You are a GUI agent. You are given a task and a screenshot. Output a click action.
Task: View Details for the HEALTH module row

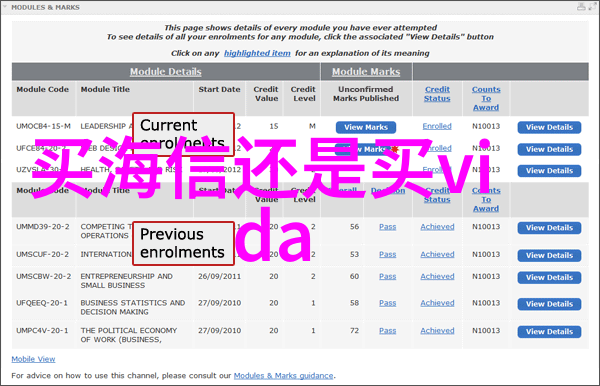549,171
